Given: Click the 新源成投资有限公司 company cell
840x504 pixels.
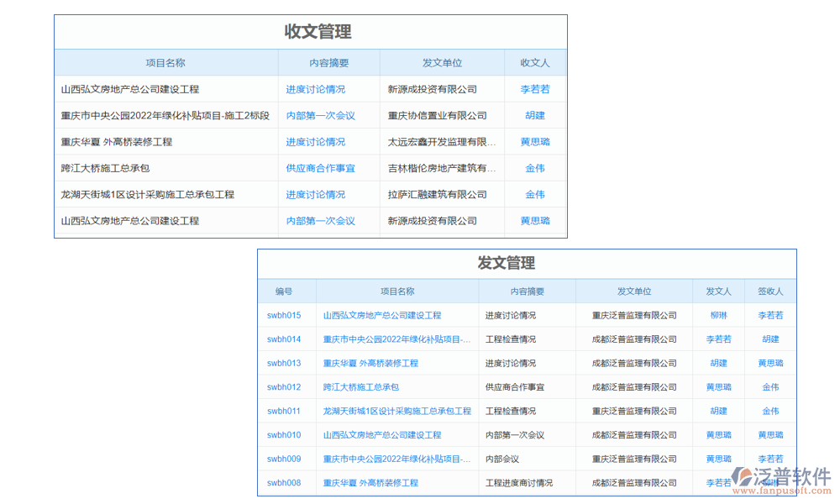Looking at the screenshot, I should (x=434, y=89).
